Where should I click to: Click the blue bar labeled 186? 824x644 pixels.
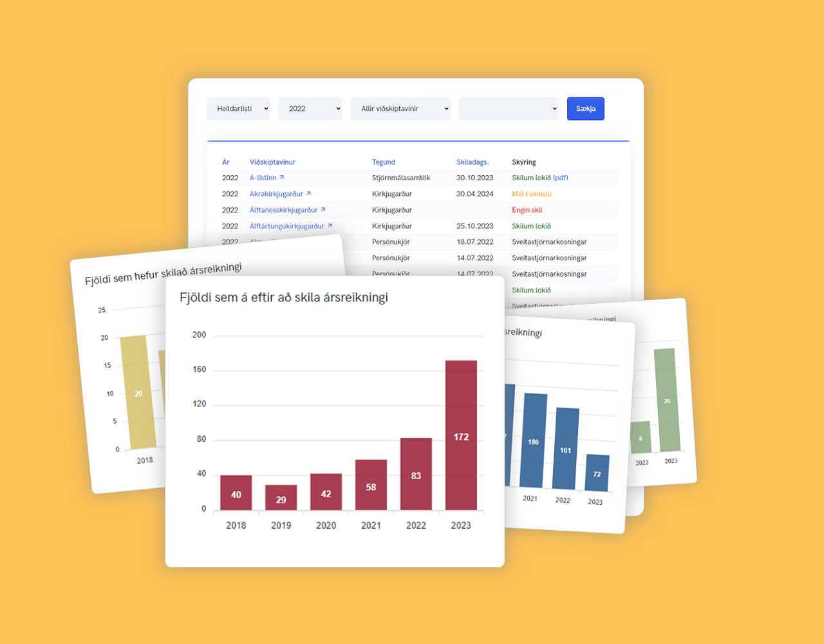pyautogui.click(x=534, y=440)
